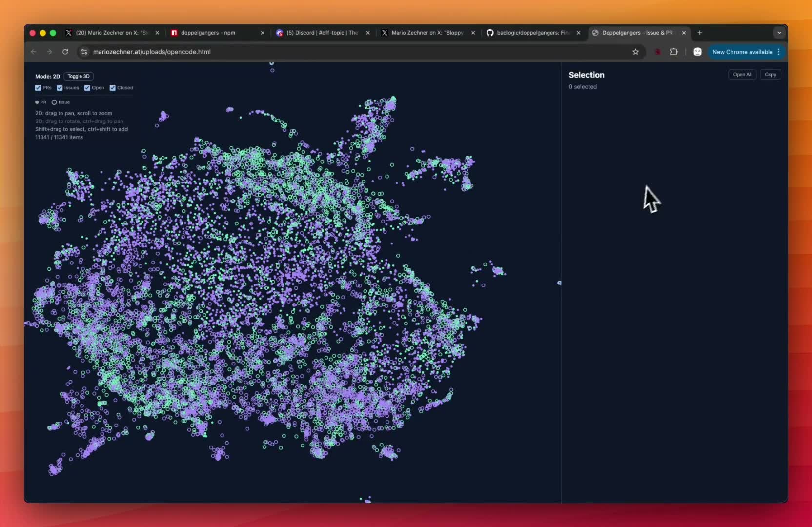The image size is (812, 527).
Task: Toggle the Issues checkbox
Action: point(60,88)
